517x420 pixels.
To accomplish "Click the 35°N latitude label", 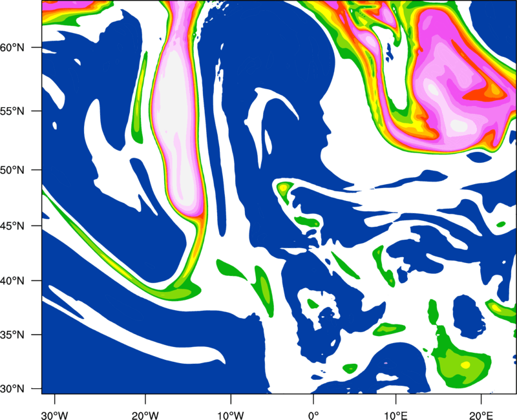I will coord(12,335).
